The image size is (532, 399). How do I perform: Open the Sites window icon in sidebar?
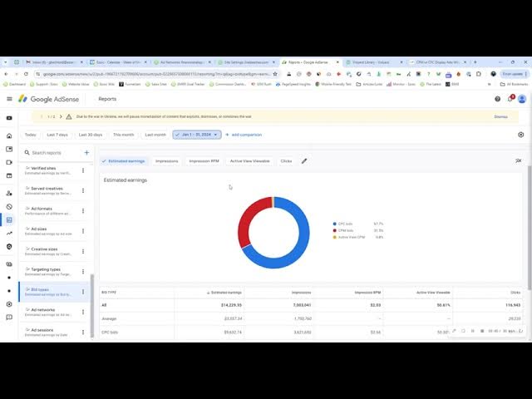coord(9,175)
